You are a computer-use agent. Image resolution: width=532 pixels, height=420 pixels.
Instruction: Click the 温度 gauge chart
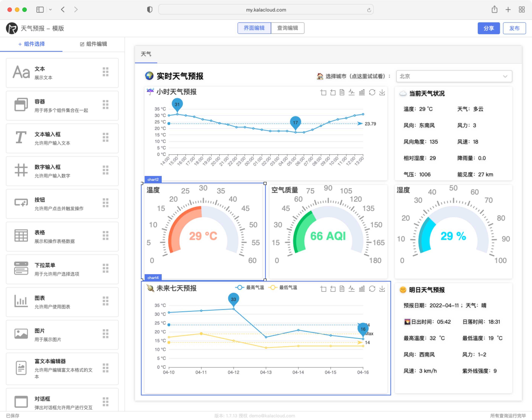pyautogui.click(x=203, y=231)
